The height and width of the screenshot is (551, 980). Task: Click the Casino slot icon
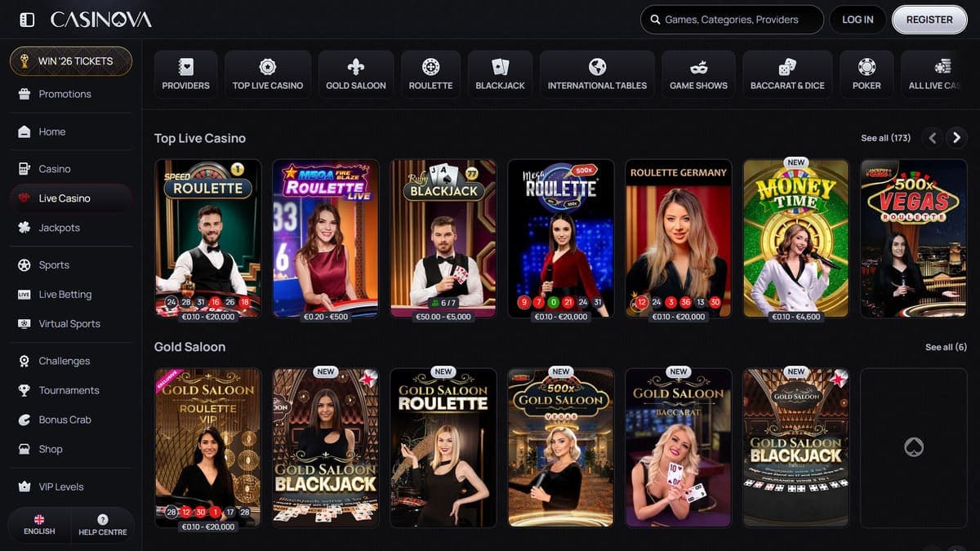[x=24, y=169]
